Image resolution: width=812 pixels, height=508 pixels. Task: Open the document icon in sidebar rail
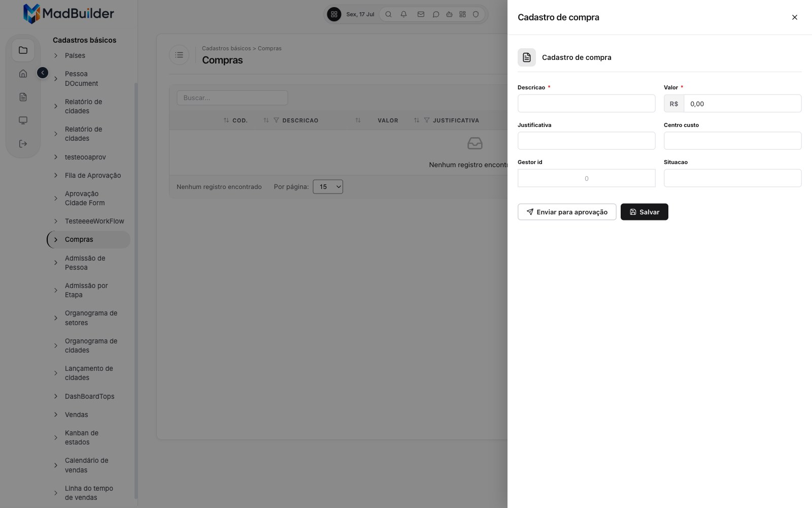tap(23, 97)
